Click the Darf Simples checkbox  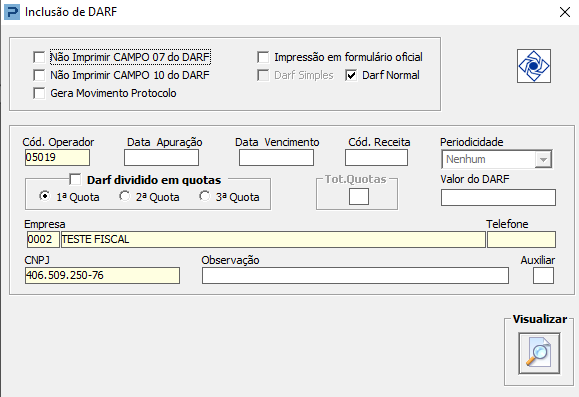tap(263, 75)
